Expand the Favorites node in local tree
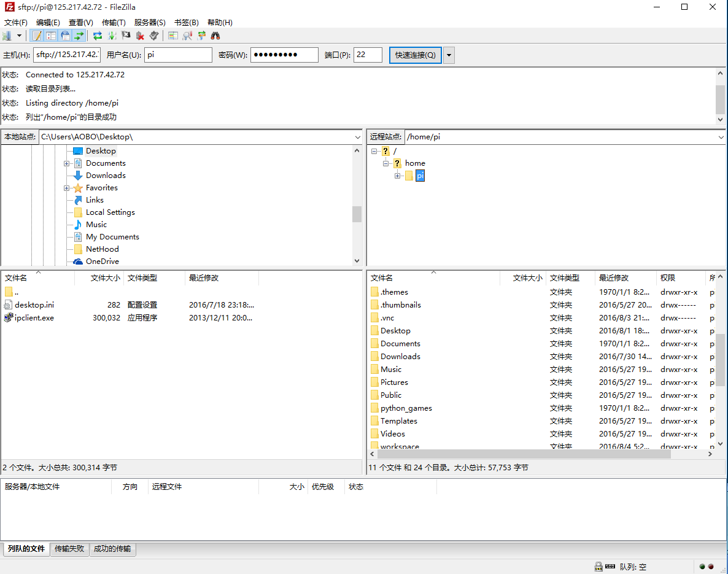This screenshot has height=574, width=728. point(66,188)
